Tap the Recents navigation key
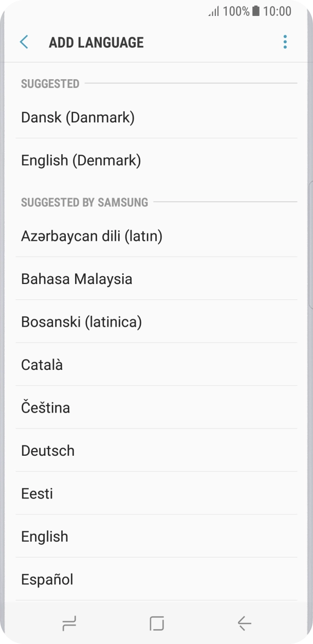Image resolution: width=313 pixels, height=644 pixels. pyautogui.click(x=70, y=624)
